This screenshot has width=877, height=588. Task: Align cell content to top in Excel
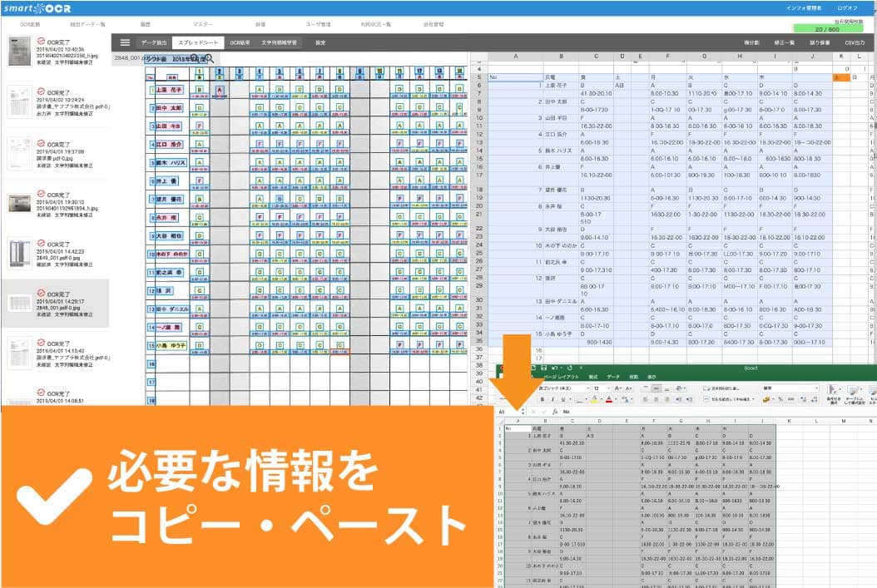[646, 388]
